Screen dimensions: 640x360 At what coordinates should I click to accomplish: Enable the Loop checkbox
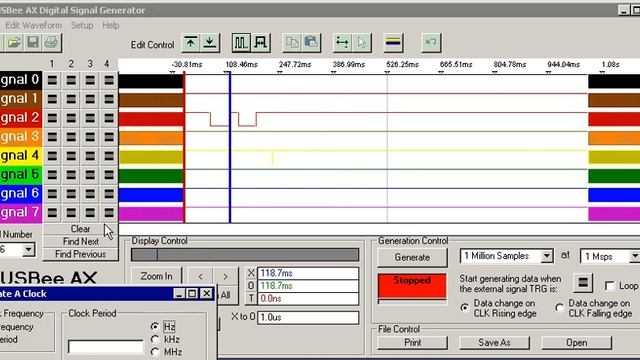click(610, 286)
